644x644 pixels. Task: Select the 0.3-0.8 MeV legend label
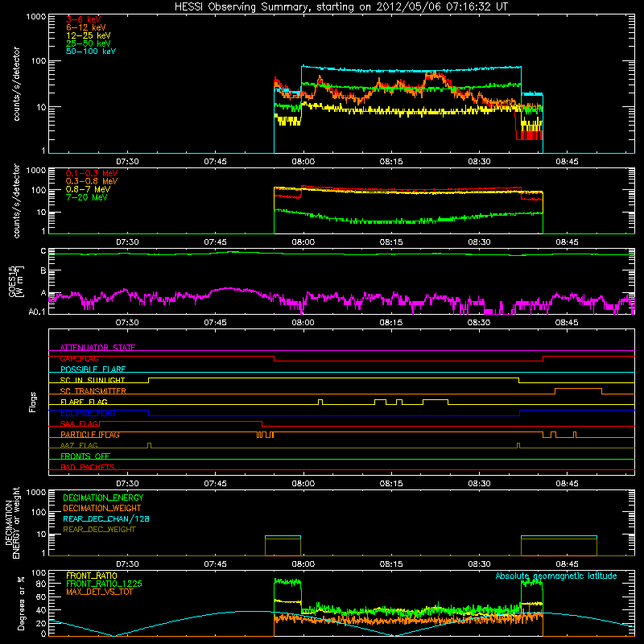92,181
